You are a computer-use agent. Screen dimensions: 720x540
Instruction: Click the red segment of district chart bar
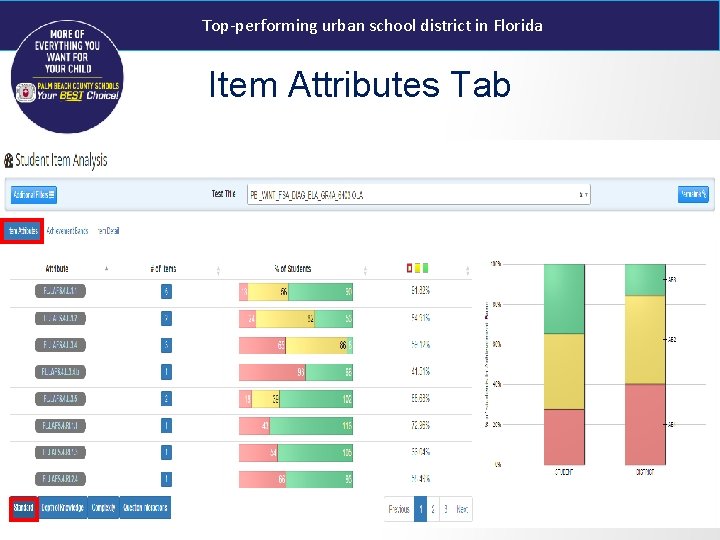(645, 424)
